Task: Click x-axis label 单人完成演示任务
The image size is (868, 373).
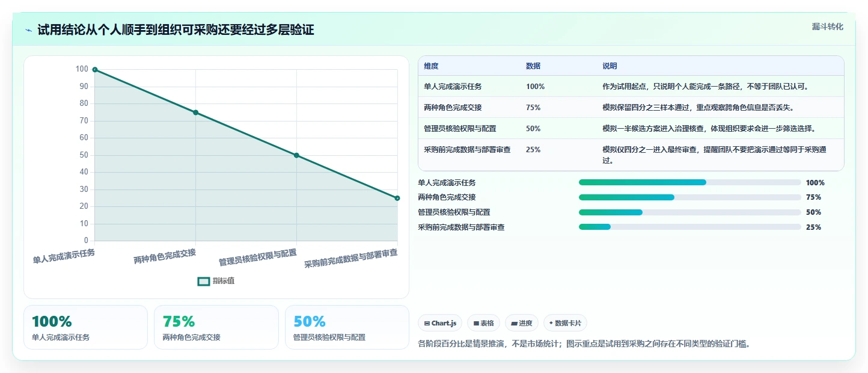Action: 64,256
